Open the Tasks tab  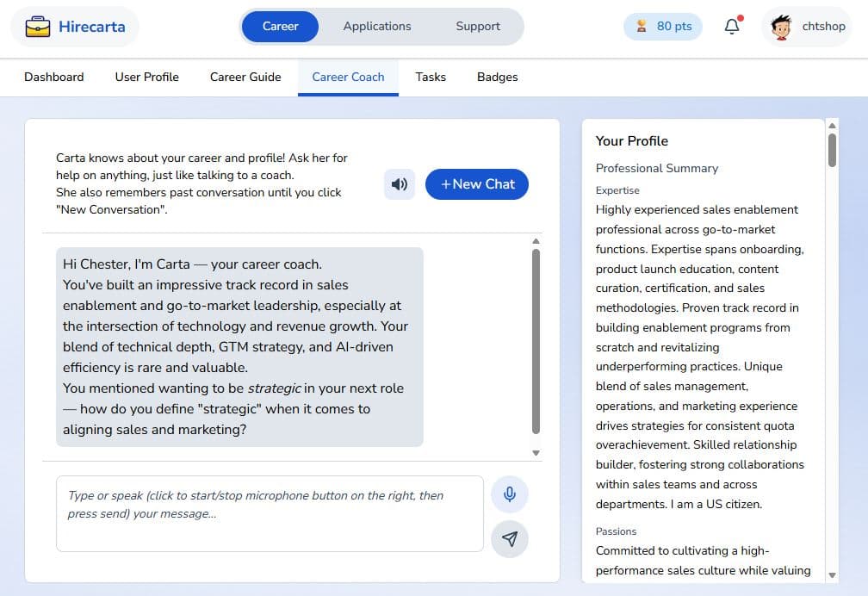point(431,77)
